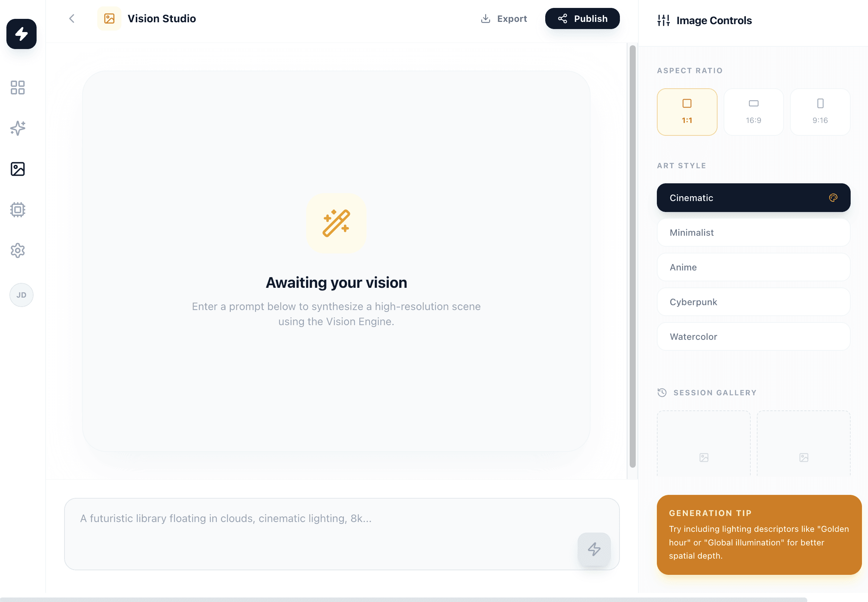Choose the Anime art style
This screenshot has height=602, width=868.
point(753,267)
